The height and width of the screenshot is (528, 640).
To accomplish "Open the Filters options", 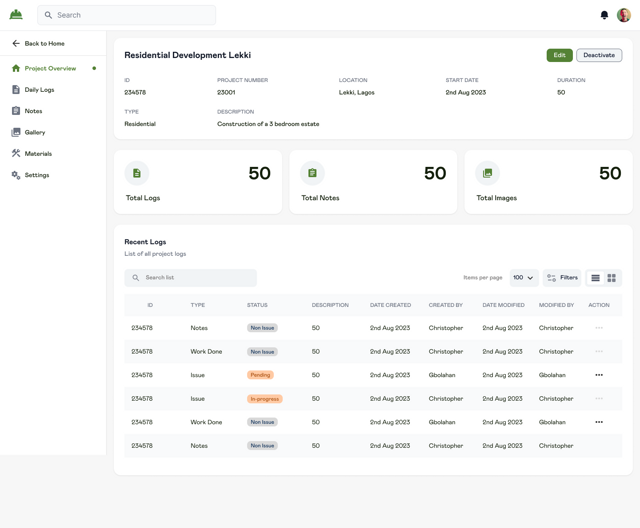I will (562, 278).
